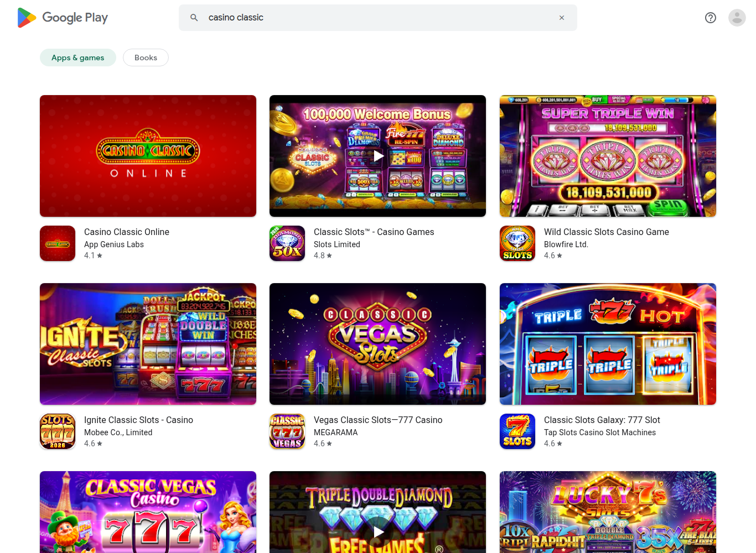Open the Help center icon
This screenshot has height=553, width=756.
tap(711, 18)
